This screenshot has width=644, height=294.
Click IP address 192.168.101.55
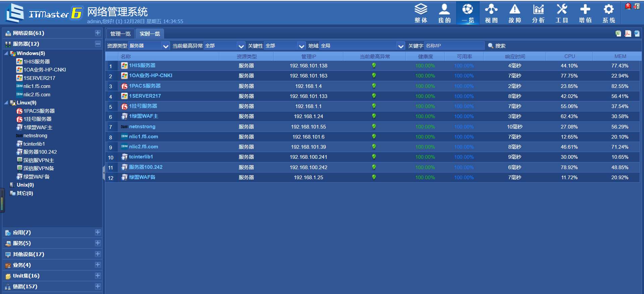point(309,127)
